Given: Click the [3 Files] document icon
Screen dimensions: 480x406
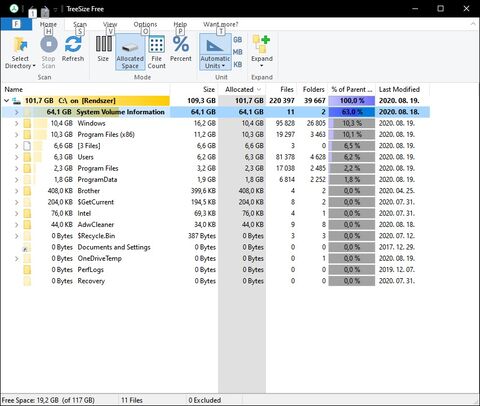Looking at the screenshot, I should tap(27, 146).
